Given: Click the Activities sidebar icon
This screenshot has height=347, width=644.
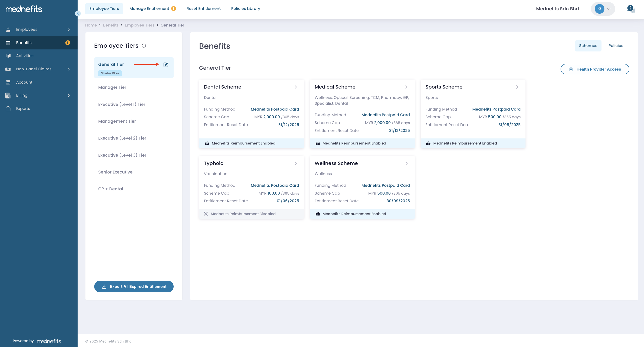Looking at the screenshot, I should [8, 56].
